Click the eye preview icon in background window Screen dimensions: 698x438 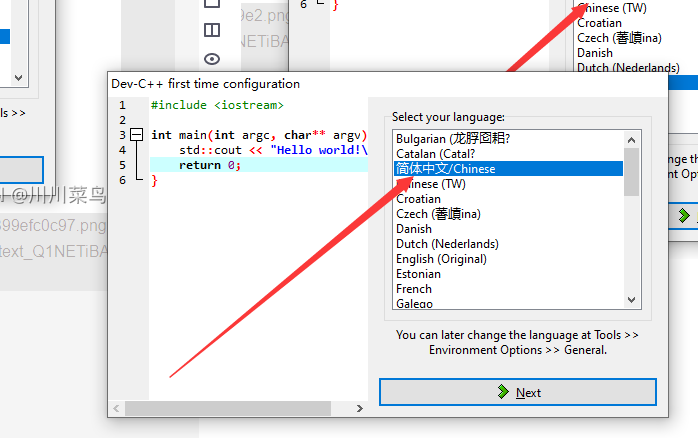pos(212,59)
